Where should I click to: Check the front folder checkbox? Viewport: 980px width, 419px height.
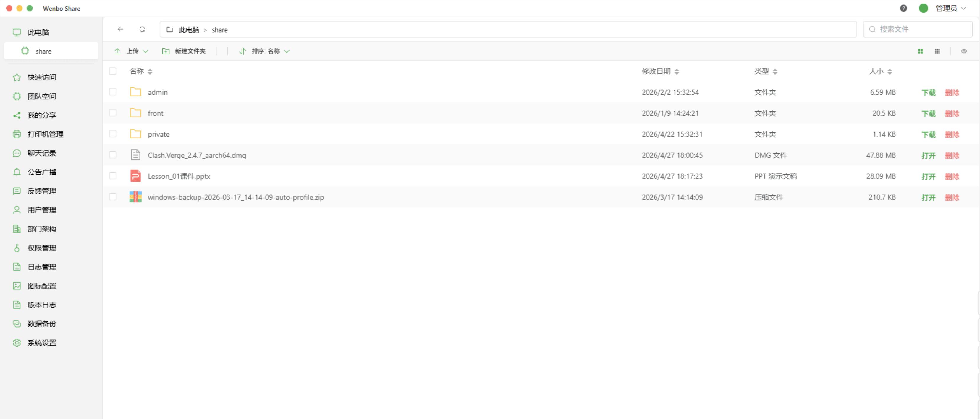pyautogui.click(x=113, y=113)
